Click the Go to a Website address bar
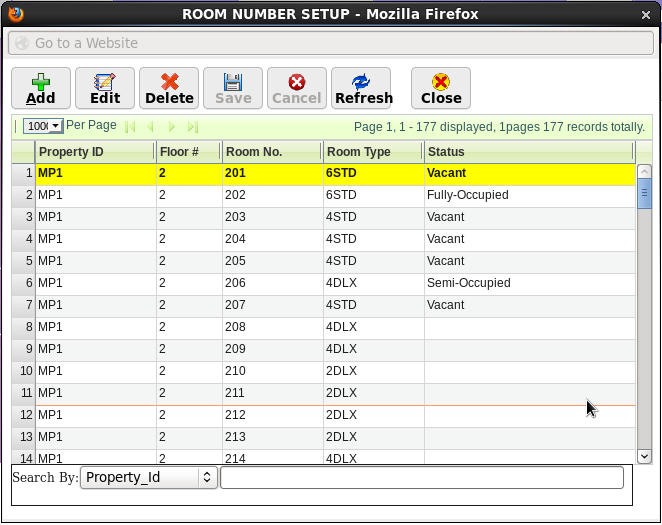The height and width of the screenshot is (525, 662). (330, 43)
